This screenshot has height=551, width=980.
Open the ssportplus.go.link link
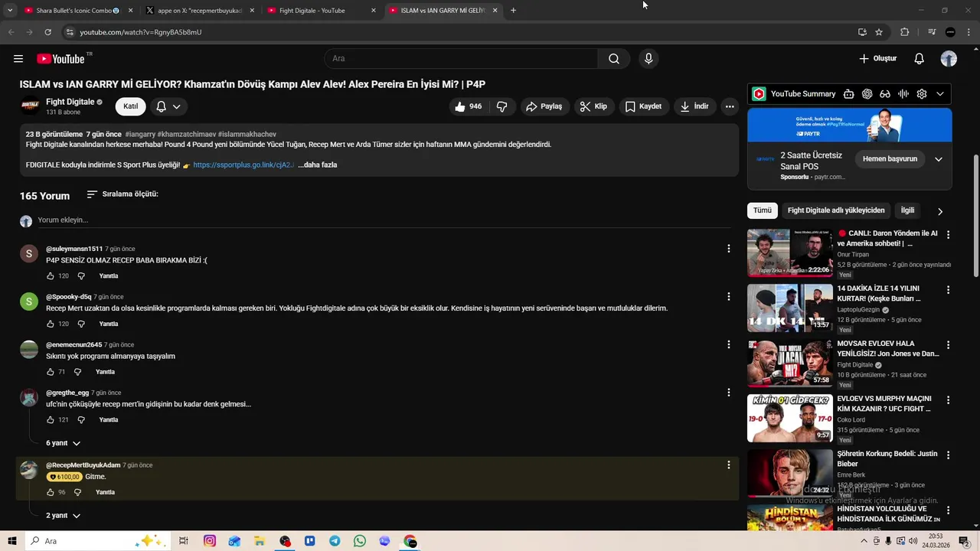pyautogui.click(x=243, y=165)
